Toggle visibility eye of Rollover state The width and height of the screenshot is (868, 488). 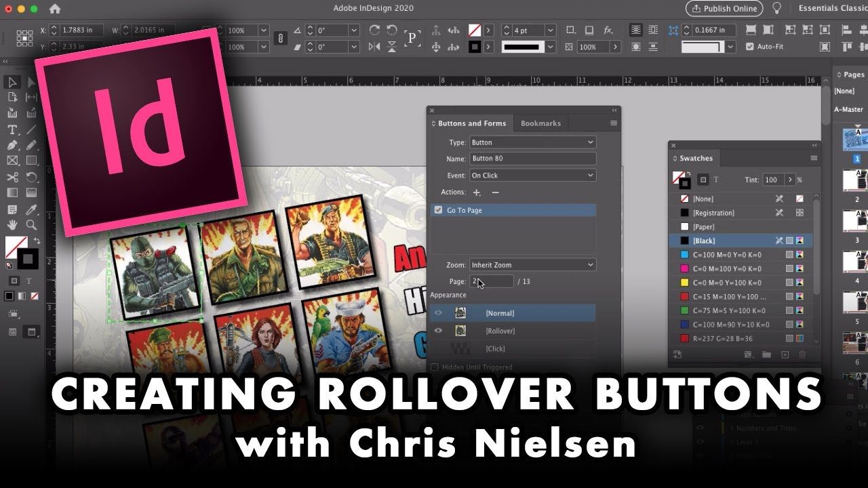pos(438,331)
